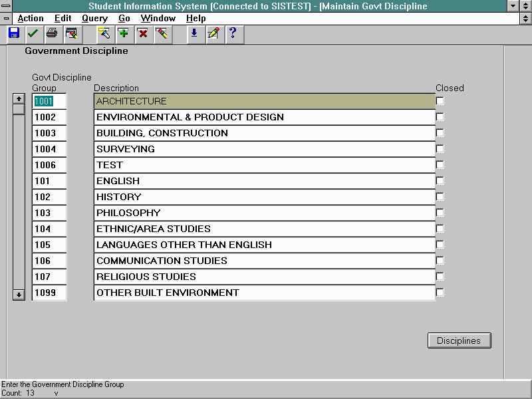
Task: Select the SURVEYING description field
Action: pyautogui.click(x=264, y=149)
